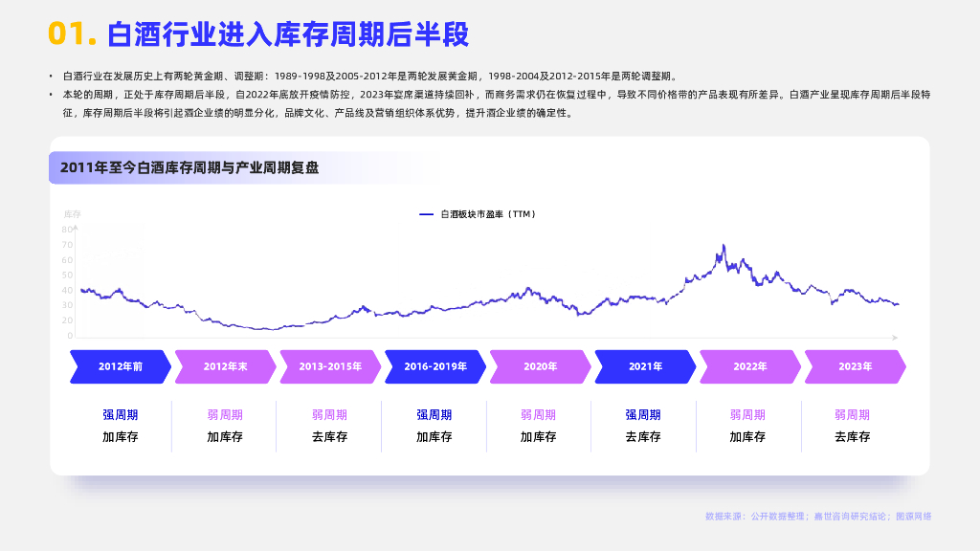
Task: Click the 2012年前 timeline arrow
Action: (x=120, y=366)
